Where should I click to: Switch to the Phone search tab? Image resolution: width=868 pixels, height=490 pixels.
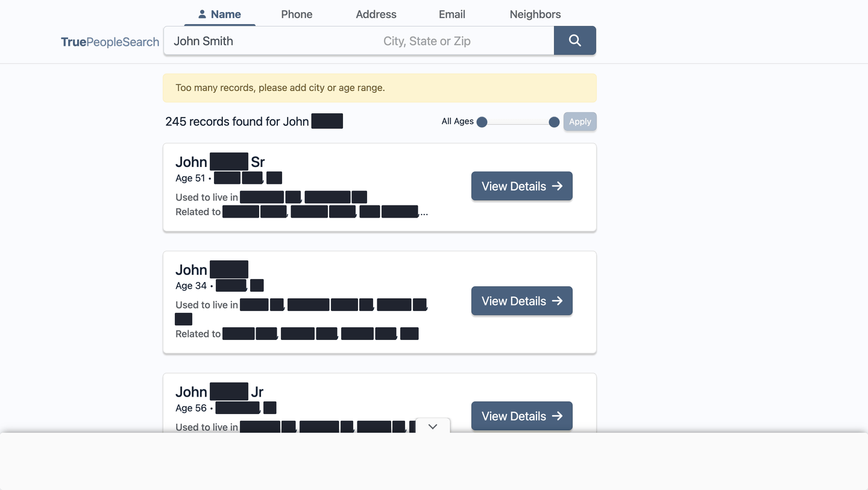click(x=297, y=14)
